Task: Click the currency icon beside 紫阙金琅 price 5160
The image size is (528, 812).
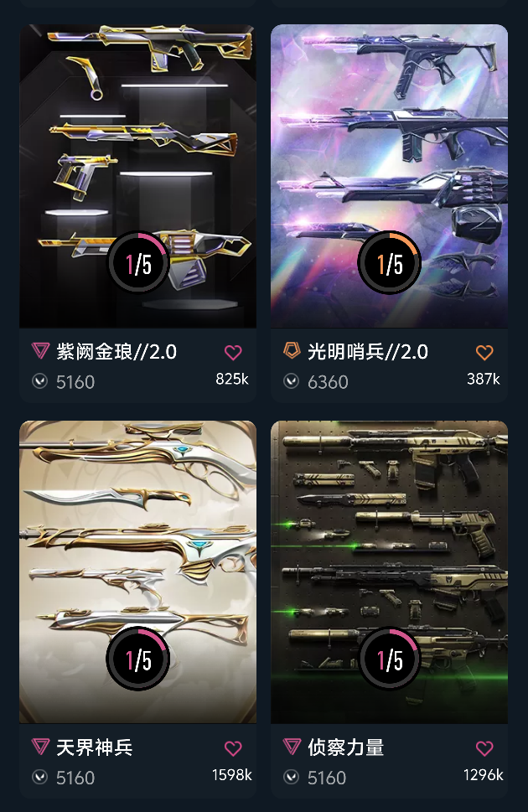Action: click(40, 381)
